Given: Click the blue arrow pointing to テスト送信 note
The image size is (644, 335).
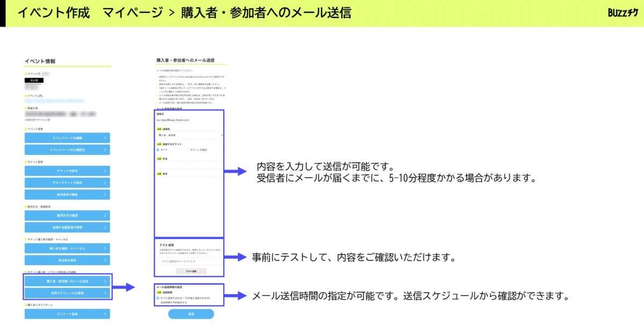Looking at the screenshot, I should pyautogui.click(x=233, y=257).
